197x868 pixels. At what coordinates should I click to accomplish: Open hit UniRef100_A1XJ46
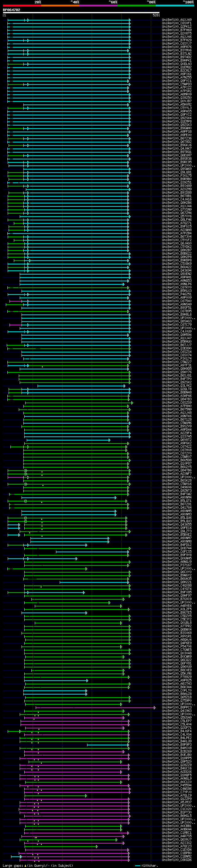[x=177, y=37]
